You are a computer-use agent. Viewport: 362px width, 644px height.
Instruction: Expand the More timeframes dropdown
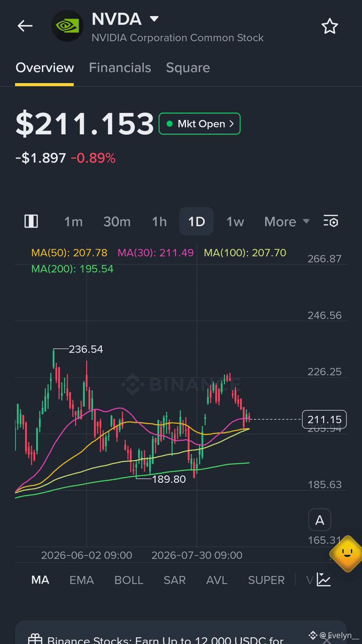[287, 221]
